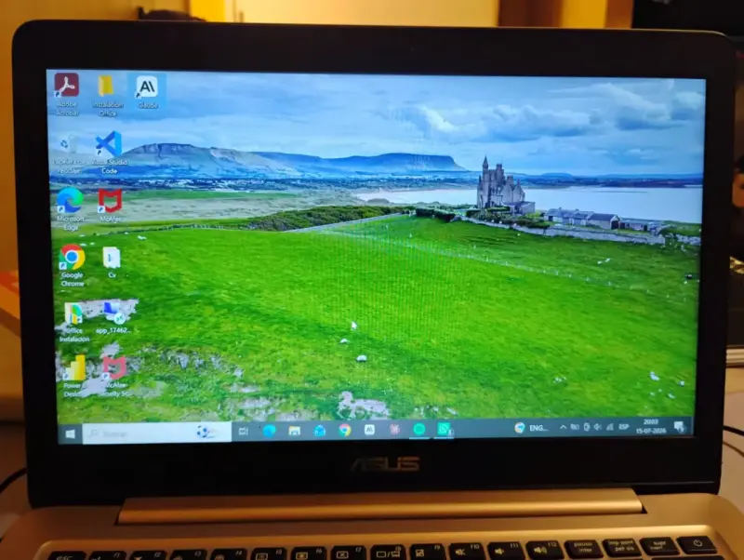Select the Office Instalación desktop icon
This screenshot has height=560, width=744.
(74, 322)
